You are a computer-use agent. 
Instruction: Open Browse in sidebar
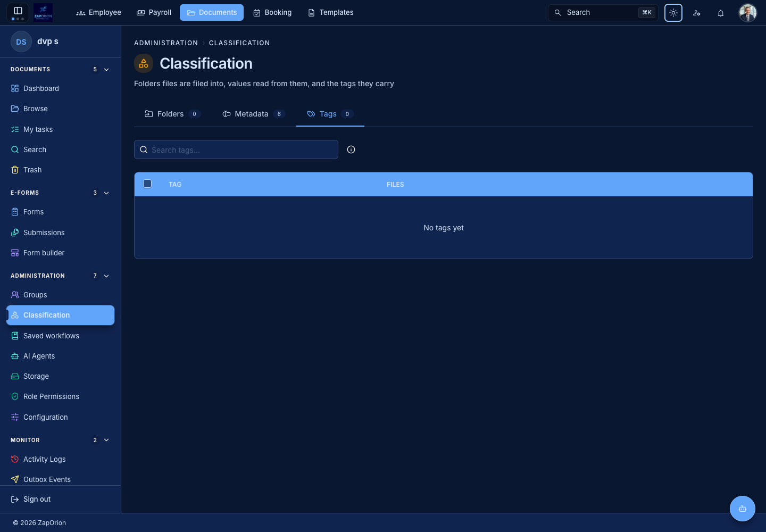(60, 109)
